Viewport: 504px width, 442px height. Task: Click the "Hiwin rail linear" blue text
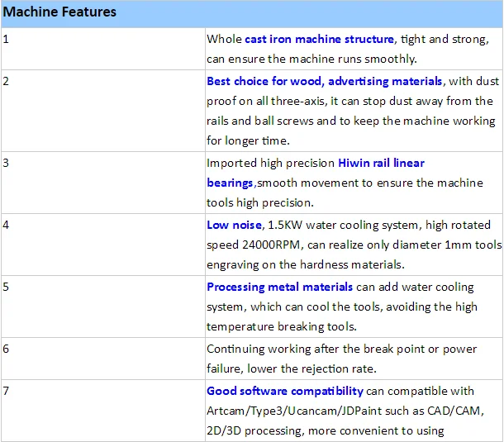click(x=381, y=163)
